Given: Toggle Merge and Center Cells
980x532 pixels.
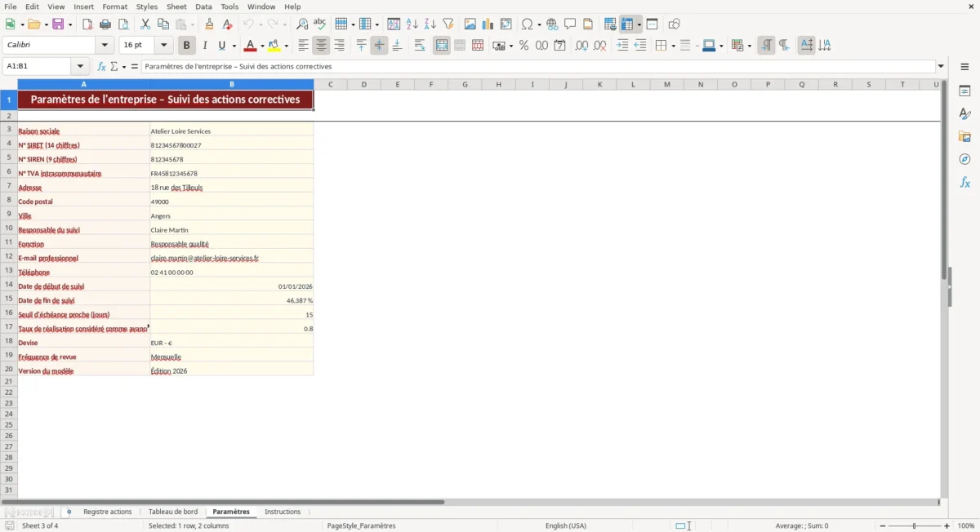Looking at the screenshot, I should [x=442, y=46].
